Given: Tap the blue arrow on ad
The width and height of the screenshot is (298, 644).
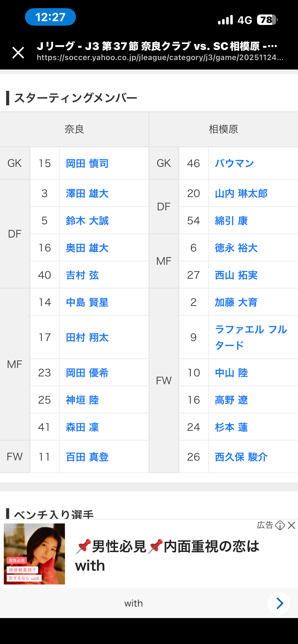Looking at the screenshot, I should pos(279,603).
